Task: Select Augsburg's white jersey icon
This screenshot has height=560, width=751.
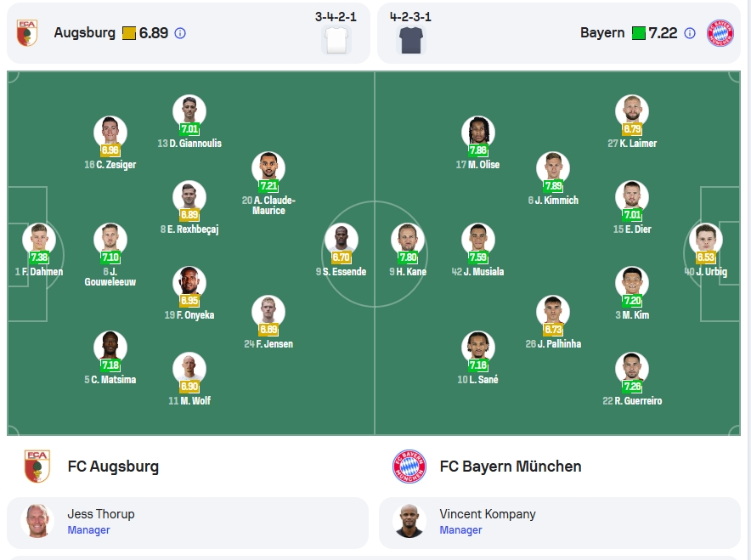Action: point(336,40)
